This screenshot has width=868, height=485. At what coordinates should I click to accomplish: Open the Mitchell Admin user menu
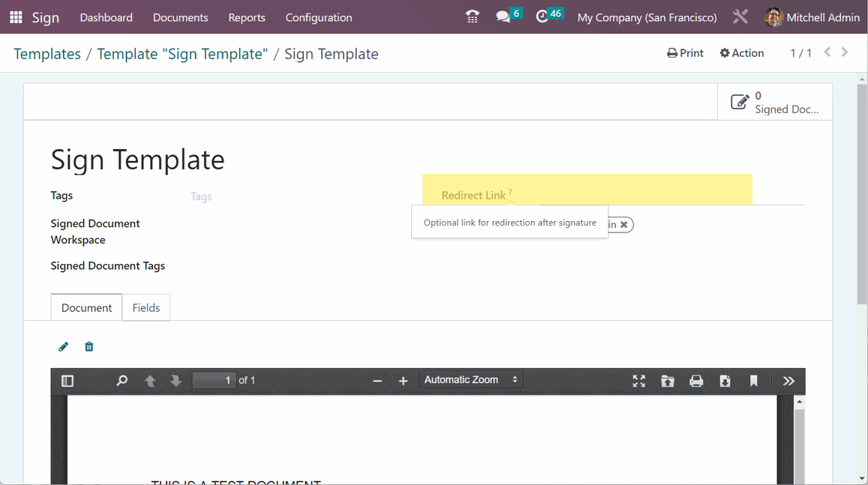tap(812, 17)
